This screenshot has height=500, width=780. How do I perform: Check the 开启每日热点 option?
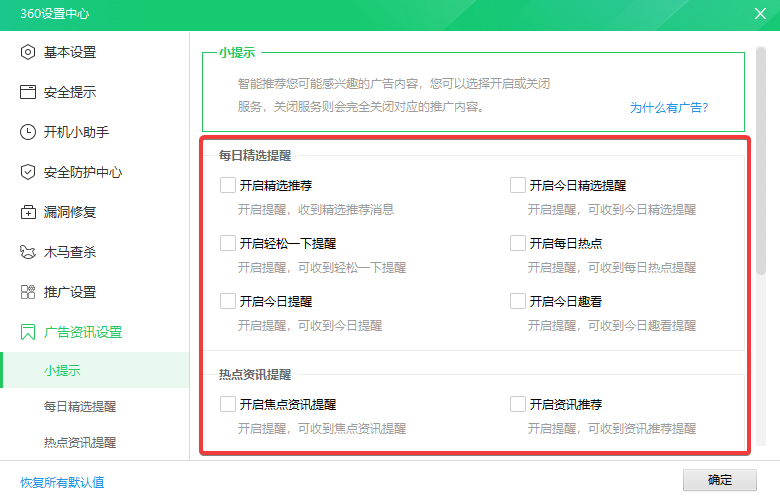tap(518, 243)
